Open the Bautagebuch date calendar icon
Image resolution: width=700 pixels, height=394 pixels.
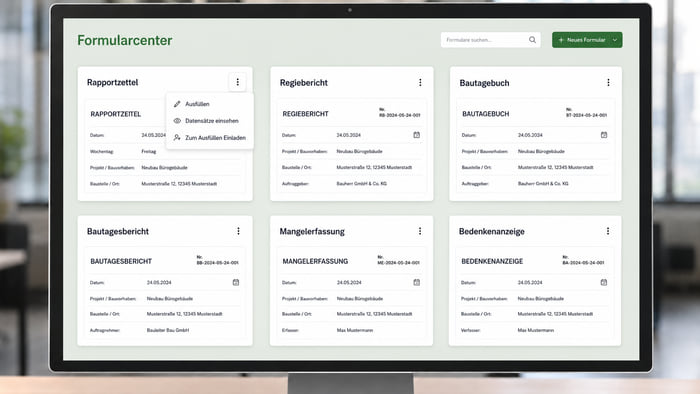604,135
